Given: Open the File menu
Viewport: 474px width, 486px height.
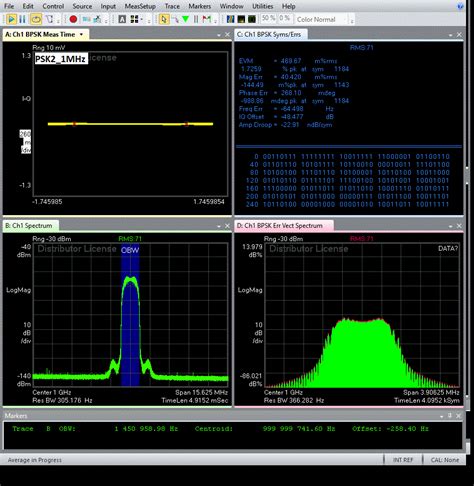Looking at the screenshot, I should click(9, 6).
